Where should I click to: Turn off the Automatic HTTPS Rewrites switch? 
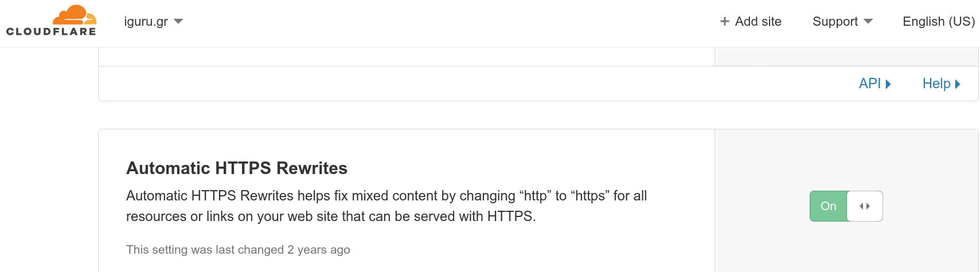[846, 206]
